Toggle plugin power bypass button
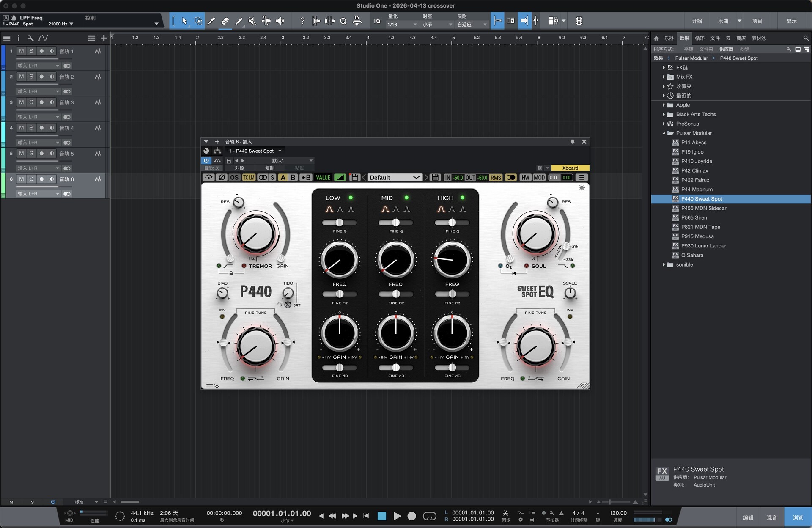The width and height of the screenshot is (812, 528). tap(206, 161)
